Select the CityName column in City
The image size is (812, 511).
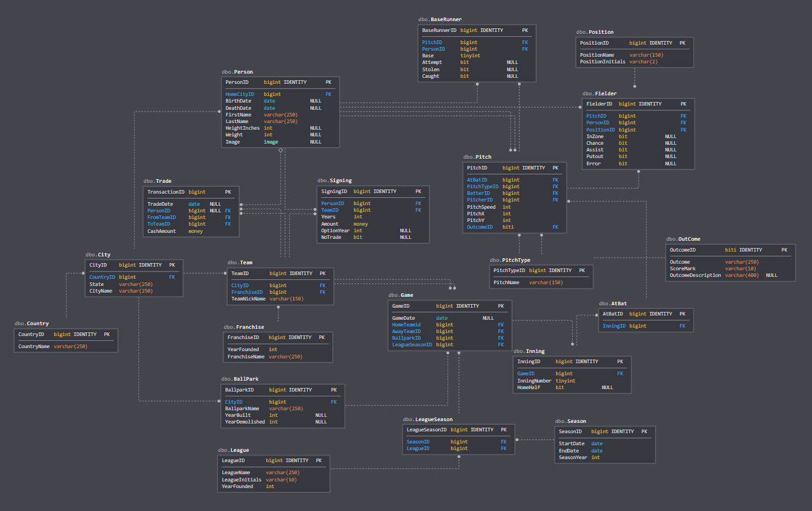tap(134, 291)
